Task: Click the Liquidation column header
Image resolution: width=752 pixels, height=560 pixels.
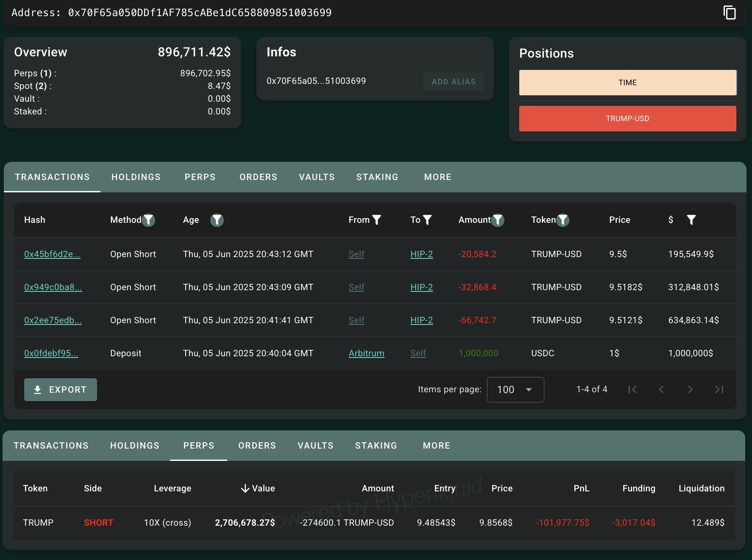Action: [702, 488]
